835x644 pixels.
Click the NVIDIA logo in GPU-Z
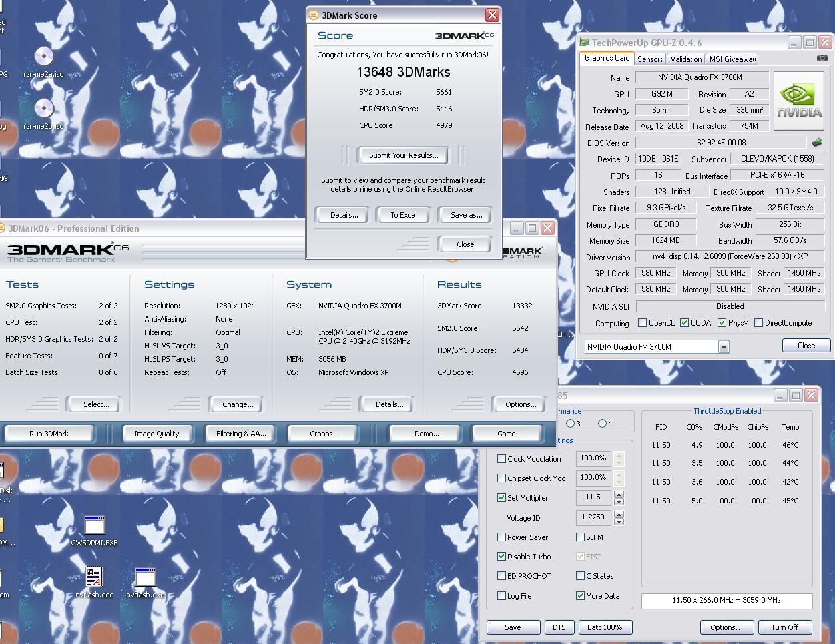click(x=798, y=101)
